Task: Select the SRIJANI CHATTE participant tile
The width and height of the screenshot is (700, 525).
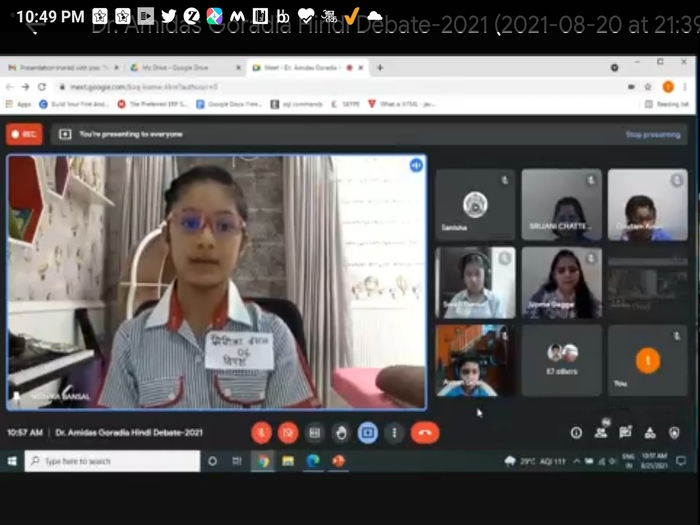Action: click(x=562, y=204)
